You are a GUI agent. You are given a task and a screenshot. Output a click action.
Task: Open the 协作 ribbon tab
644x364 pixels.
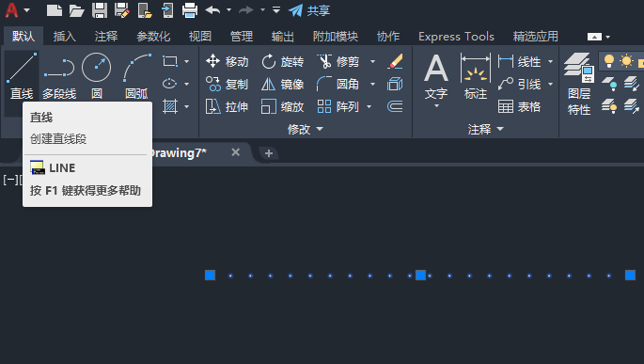(x=388, y=36)
